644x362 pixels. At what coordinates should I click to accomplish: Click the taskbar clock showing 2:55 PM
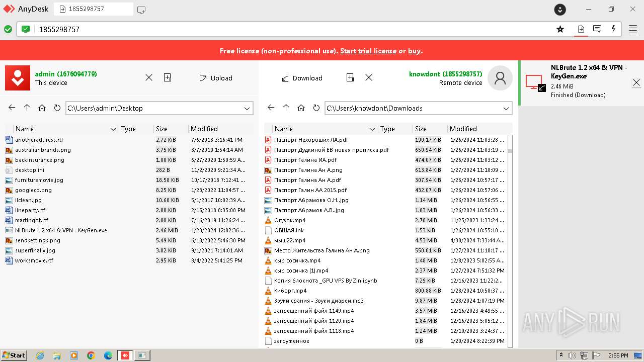coord(619,355)
